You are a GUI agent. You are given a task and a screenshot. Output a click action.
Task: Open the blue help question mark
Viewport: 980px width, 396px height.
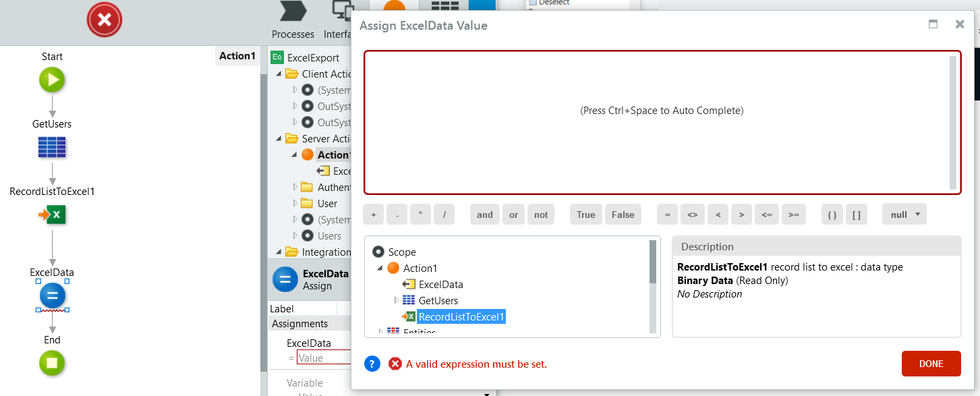click(372, 364)
